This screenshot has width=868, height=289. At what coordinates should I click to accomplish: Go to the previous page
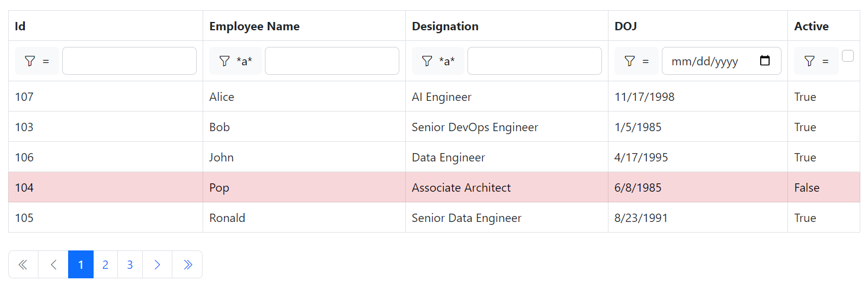[x=53, y=265]
